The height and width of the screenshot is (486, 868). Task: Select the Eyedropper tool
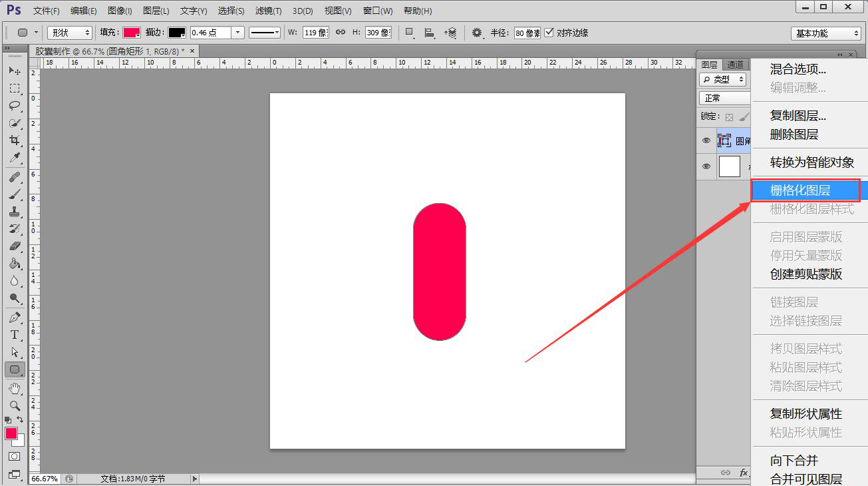[x=14, y=158]
